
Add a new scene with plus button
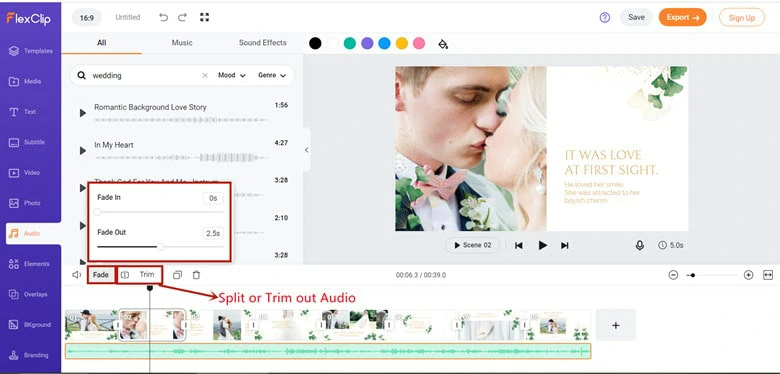tap(615, 325)
